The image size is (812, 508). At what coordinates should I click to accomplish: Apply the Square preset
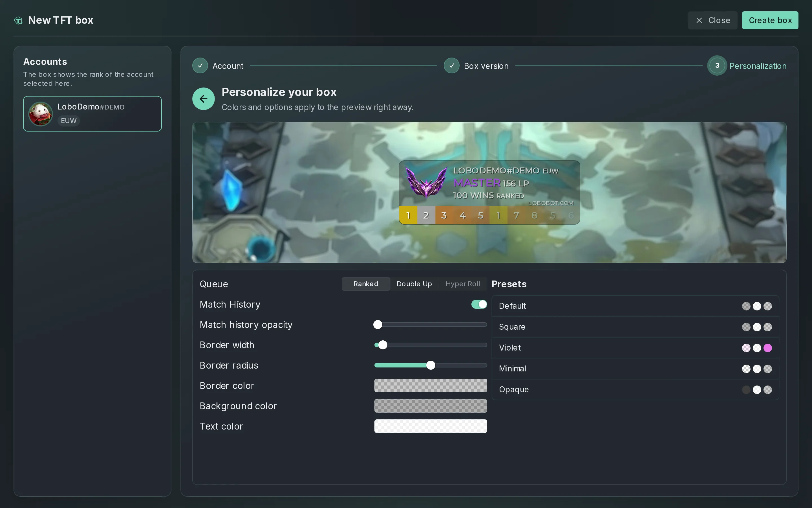635,327
